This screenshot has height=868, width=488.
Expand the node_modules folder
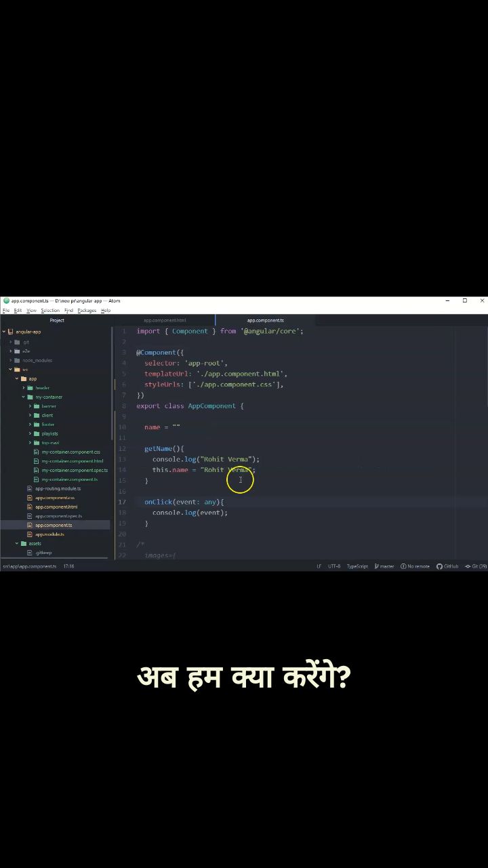point(37,360)
